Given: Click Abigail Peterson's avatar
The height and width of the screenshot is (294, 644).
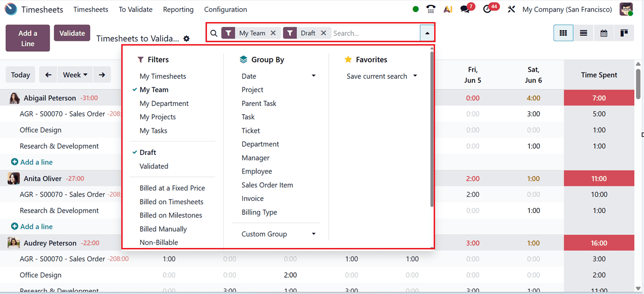Looking at the screenshot, I should tap(14, 98).
